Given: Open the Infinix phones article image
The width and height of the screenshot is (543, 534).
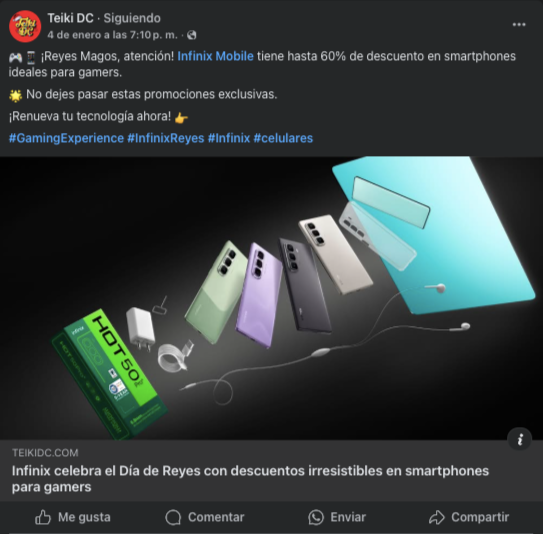Looking at the screenshot, I should coord(272,298).
